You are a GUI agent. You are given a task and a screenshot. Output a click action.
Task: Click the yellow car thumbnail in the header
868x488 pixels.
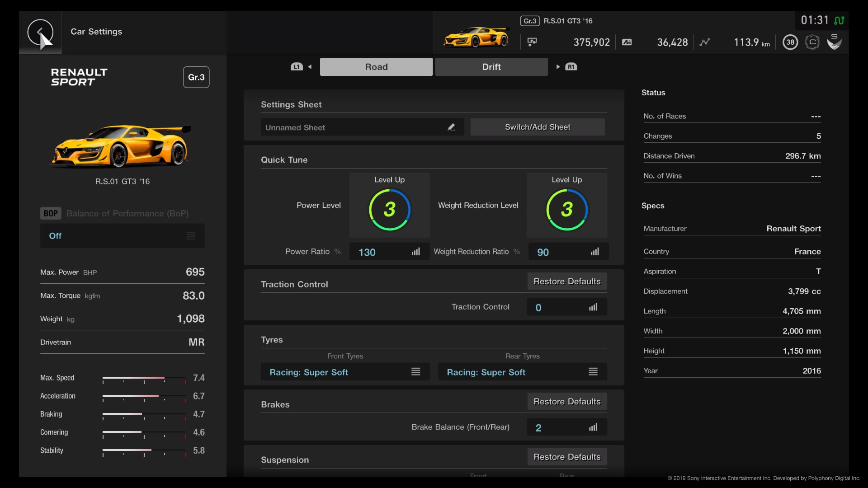pos(476,37)
